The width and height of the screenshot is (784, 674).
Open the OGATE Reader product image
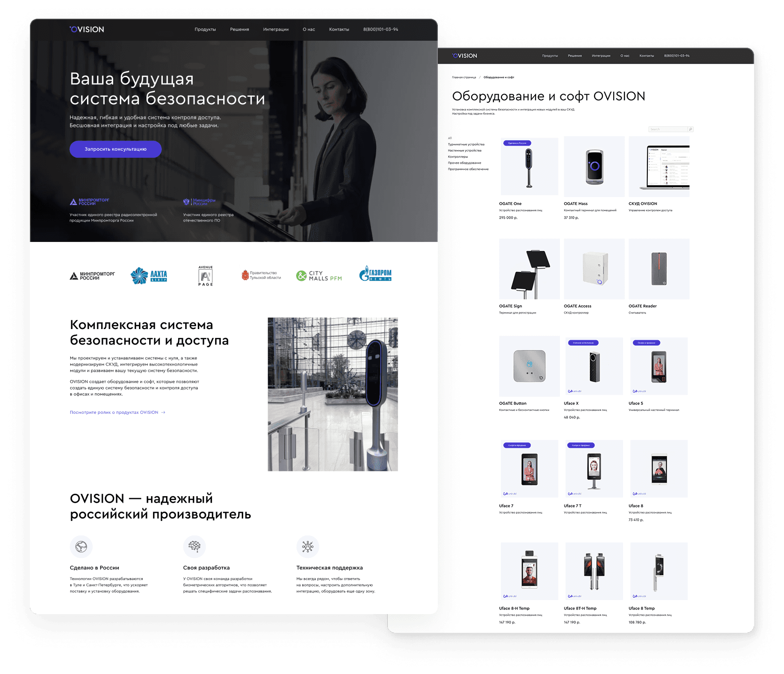(x=659, y=269)
